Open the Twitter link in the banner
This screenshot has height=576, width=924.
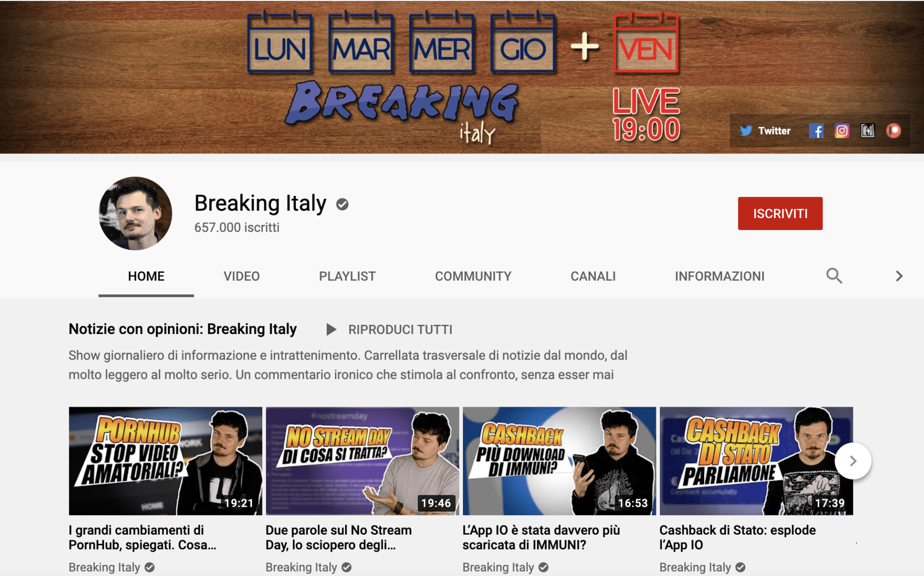pyautogui.click(x=765, y=131)
